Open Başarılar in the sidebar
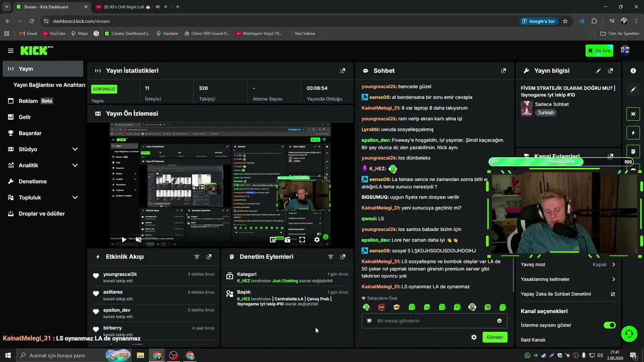 point(42,133)
